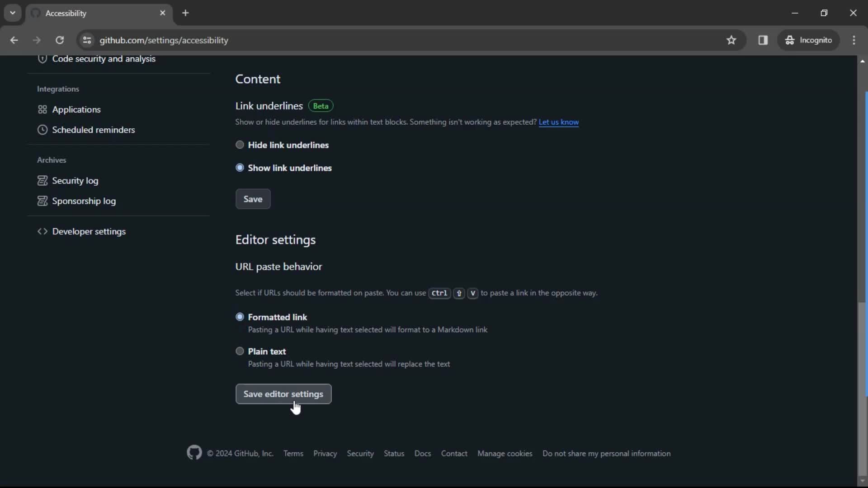Open Code security and analysis settings
Viewport: 868px width, 488px height.
pyautogui.click(x=103, y=58)
